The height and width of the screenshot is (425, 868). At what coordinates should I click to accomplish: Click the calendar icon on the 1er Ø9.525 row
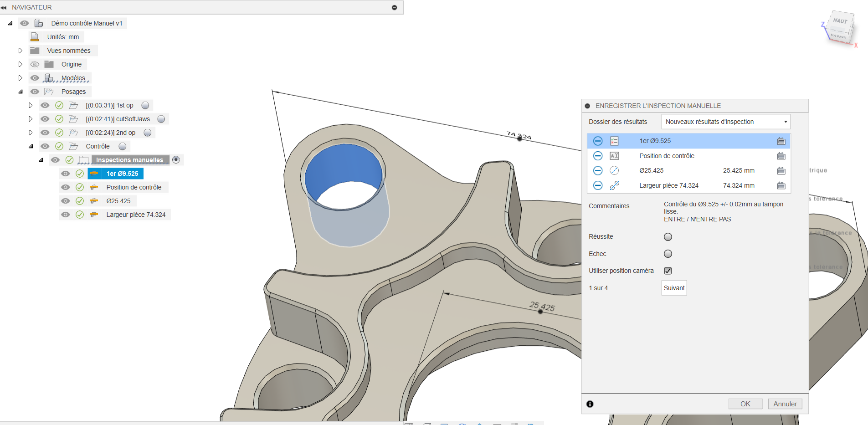click(x=781, y=141)
